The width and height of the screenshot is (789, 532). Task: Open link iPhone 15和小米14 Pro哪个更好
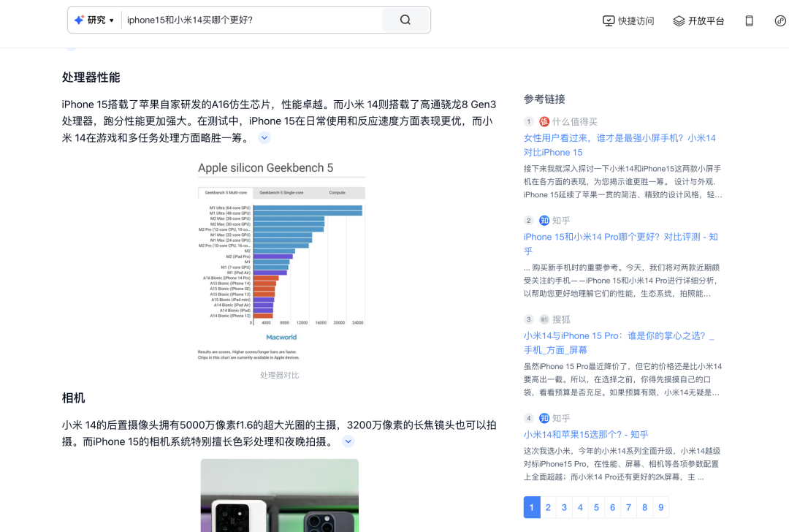620,243
